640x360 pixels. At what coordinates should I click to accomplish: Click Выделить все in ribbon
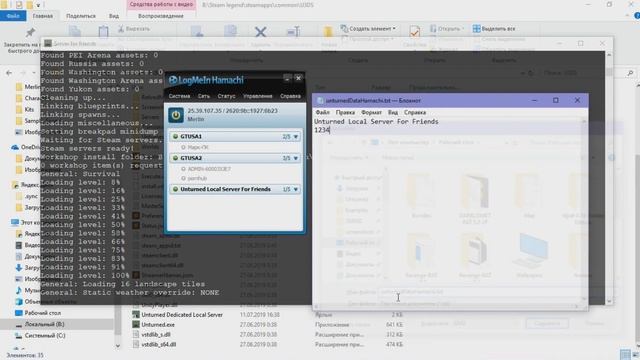click(494, 29)
